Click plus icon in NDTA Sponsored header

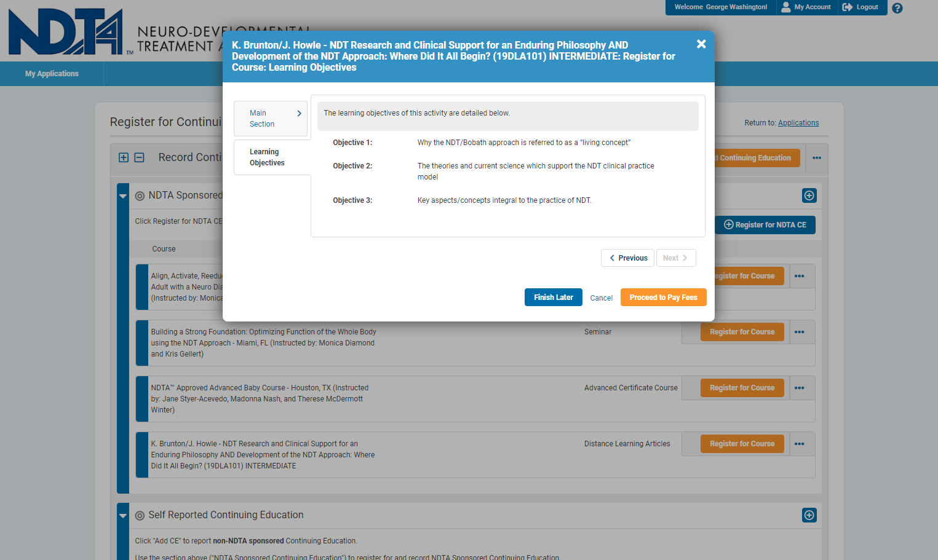[x=809, y=195]
